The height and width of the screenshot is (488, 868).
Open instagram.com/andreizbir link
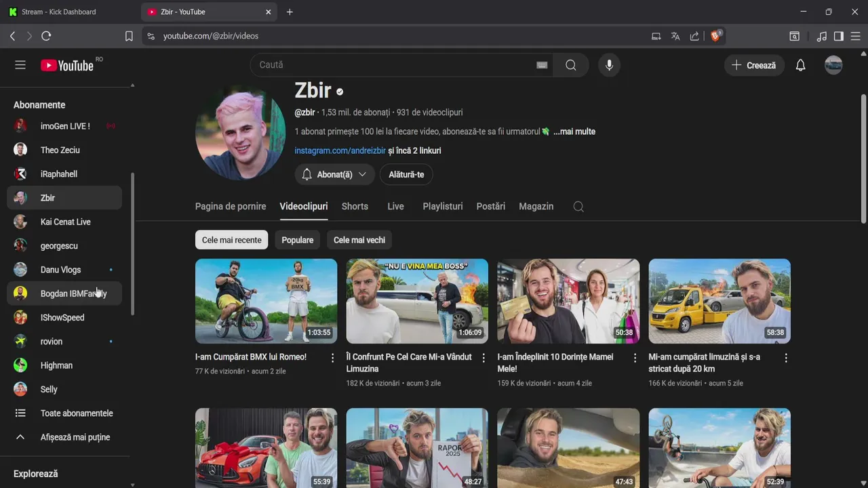pyautogui.click(x=340, y=150)
